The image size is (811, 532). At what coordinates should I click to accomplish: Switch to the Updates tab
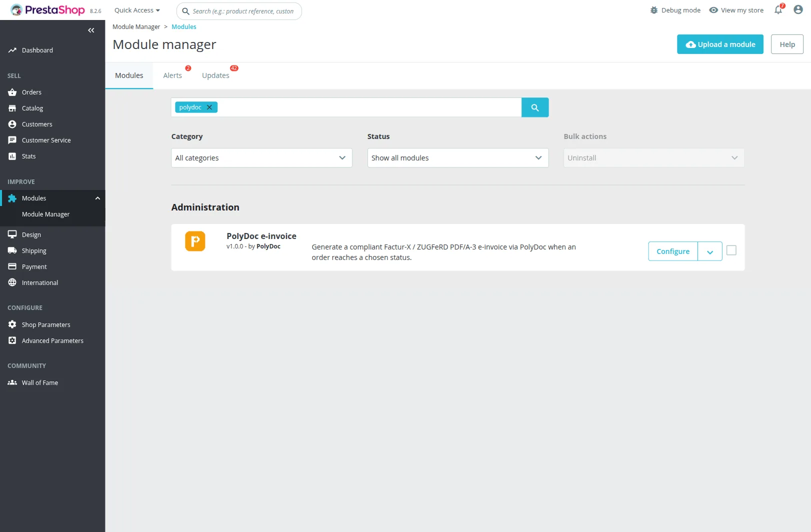(x=215, y=75)
